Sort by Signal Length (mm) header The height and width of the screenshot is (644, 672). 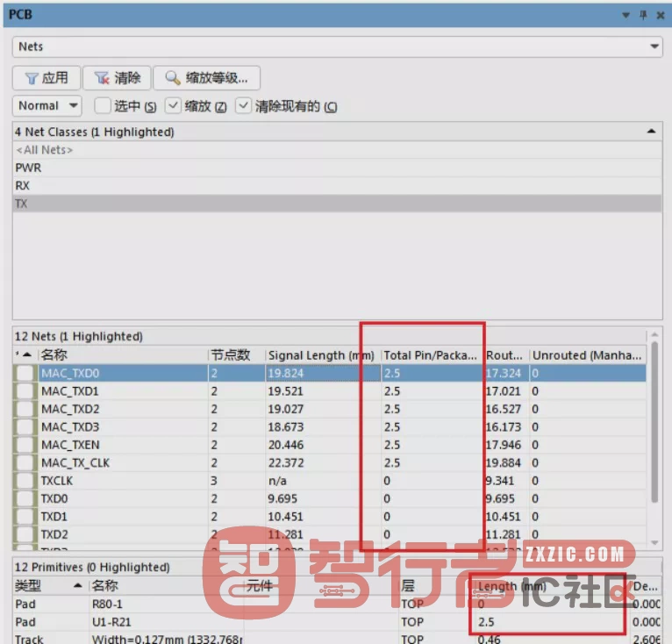pos(323,355)
